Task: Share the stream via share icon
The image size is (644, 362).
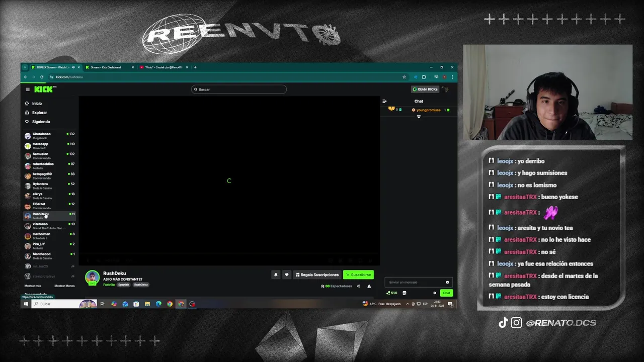Action: 358,286
